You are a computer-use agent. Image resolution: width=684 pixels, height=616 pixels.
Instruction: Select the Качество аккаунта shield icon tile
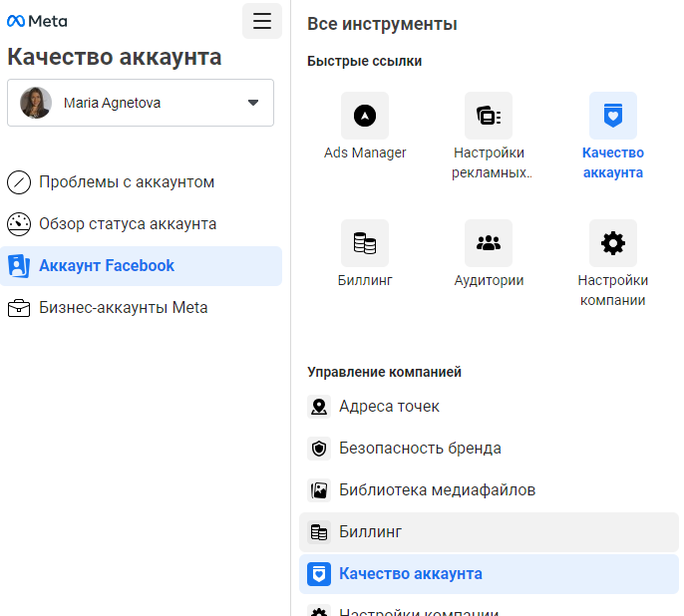612,116
